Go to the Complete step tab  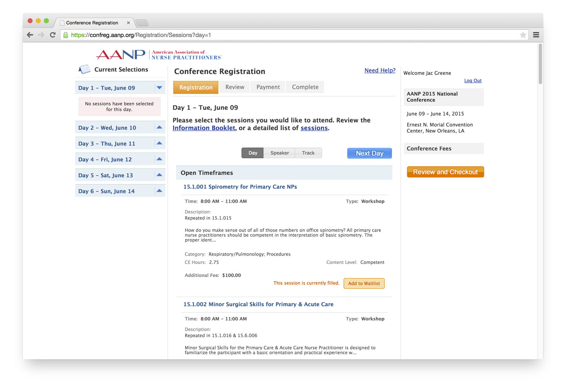pos(305,87)
